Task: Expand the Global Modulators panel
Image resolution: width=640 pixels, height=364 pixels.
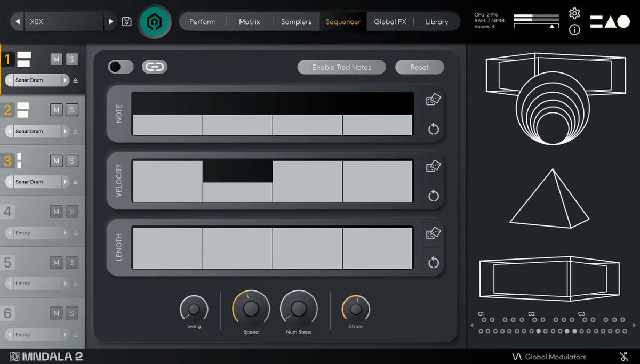Action: 549,357
